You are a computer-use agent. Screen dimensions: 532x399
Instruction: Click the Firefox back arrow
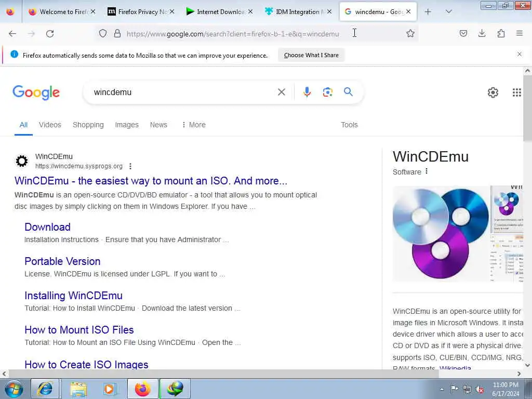point(12,34)
